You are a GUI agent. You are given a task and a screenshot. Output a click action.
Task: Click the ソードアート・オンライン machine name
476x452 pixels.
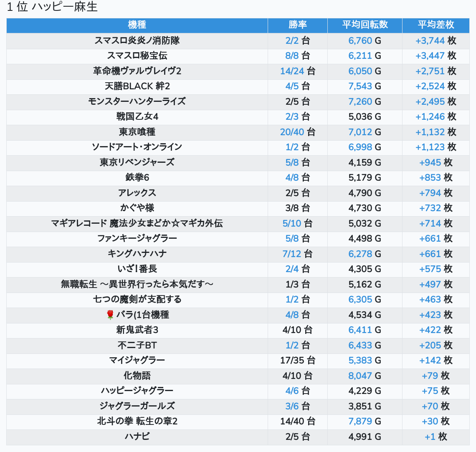[137, 147]
